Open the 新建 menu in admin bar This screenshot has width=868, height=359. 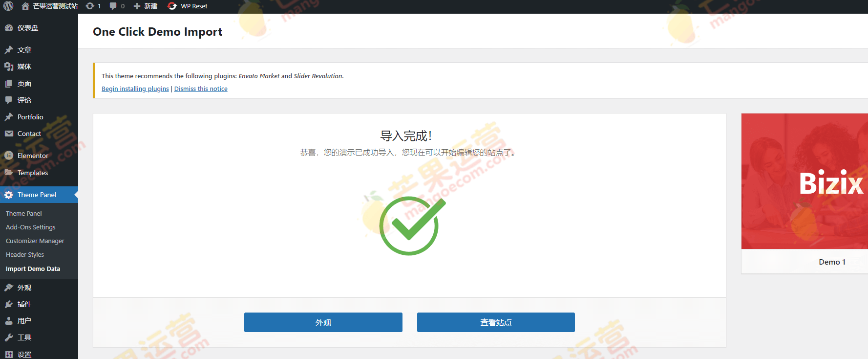pyautogui.click(x=151, y=6)
